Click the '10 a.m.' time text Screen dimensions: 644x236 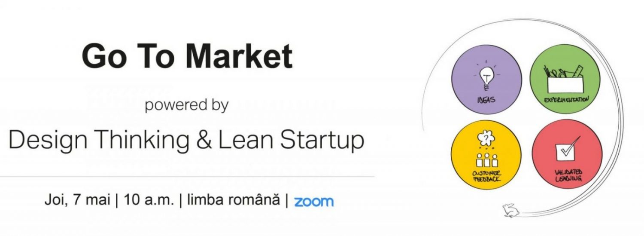tap(149, 201)
